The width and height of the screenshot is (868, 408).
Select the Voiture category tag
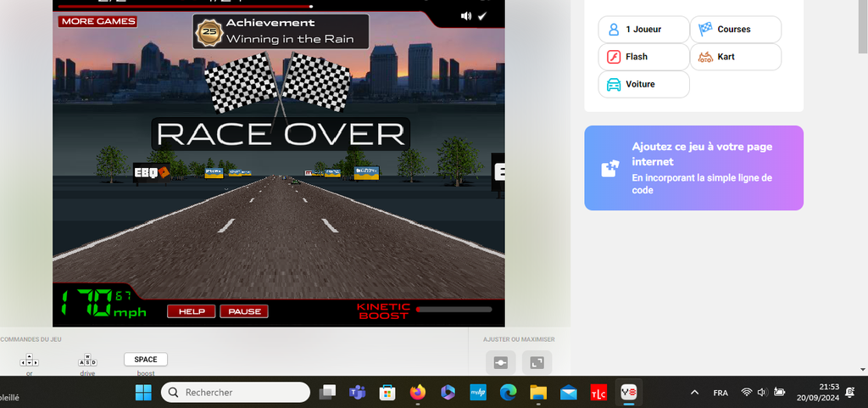[x=643, y=85]
